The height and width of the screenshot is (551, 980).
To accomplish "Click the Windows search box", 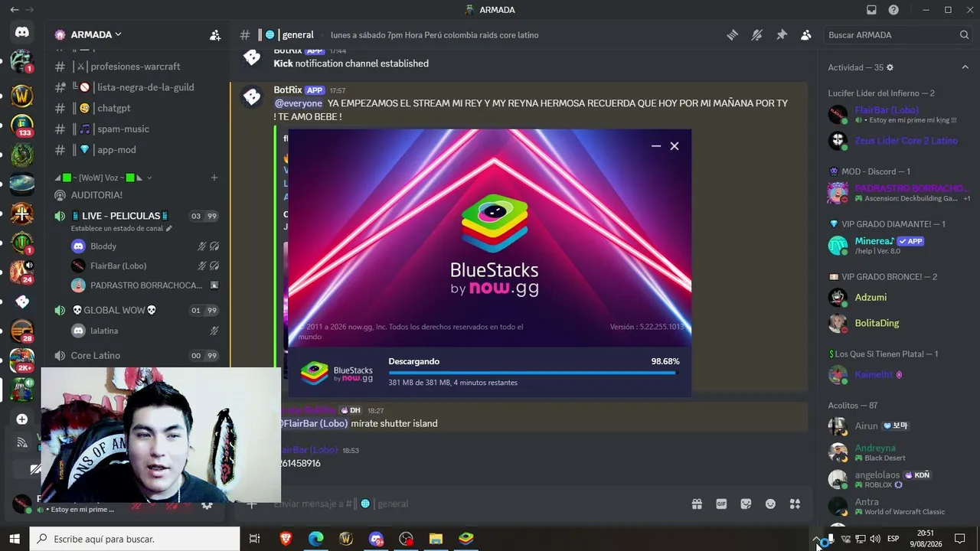I will 135,539.
